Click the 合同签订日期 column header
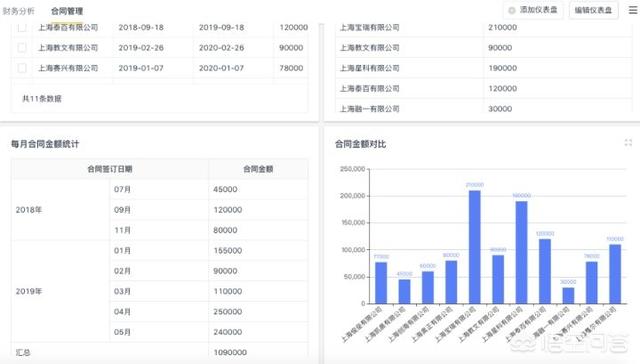 110,169
